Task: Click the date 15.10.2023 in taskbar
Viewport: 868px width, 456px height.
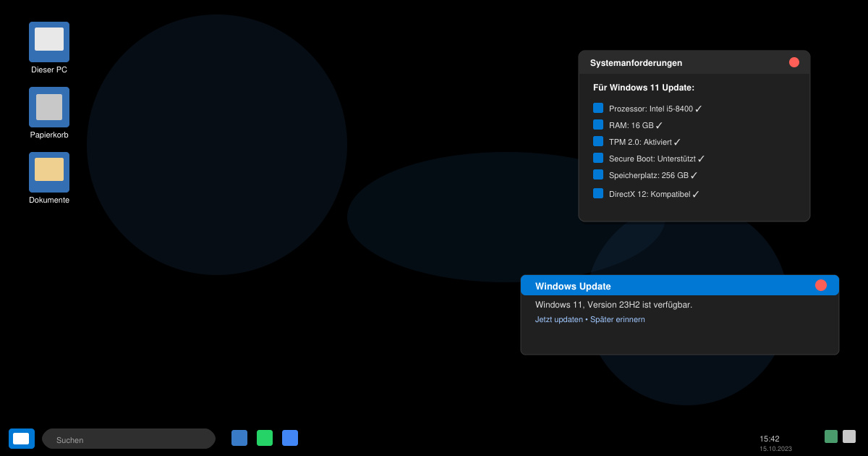Action: coord(775,449)
